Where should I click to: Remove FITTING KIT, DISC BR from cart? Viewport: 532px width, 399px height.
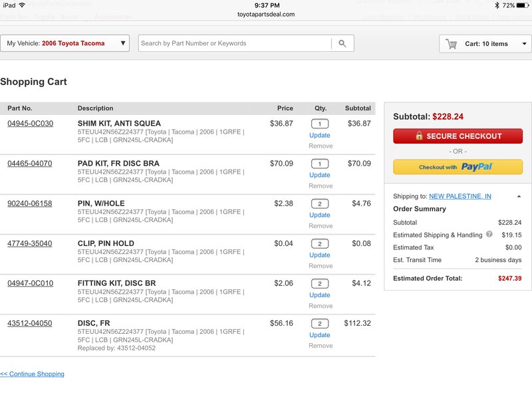pos(321,306)
